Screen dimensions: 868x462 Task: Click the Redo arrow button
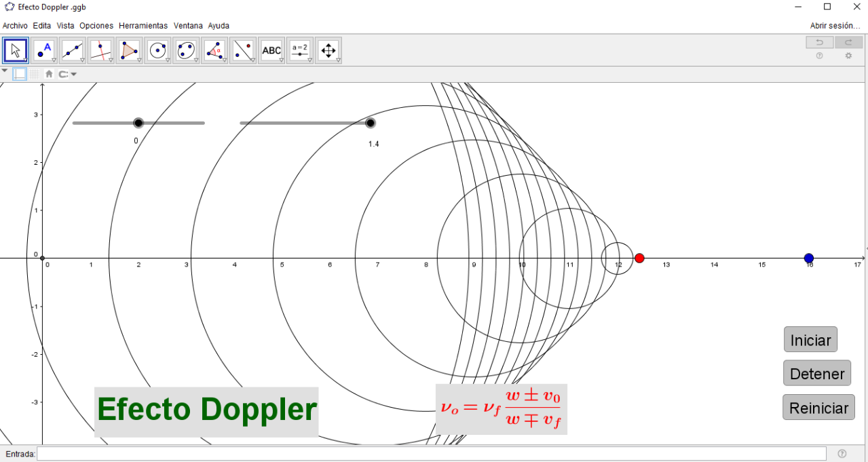click(x=848, y=43)
